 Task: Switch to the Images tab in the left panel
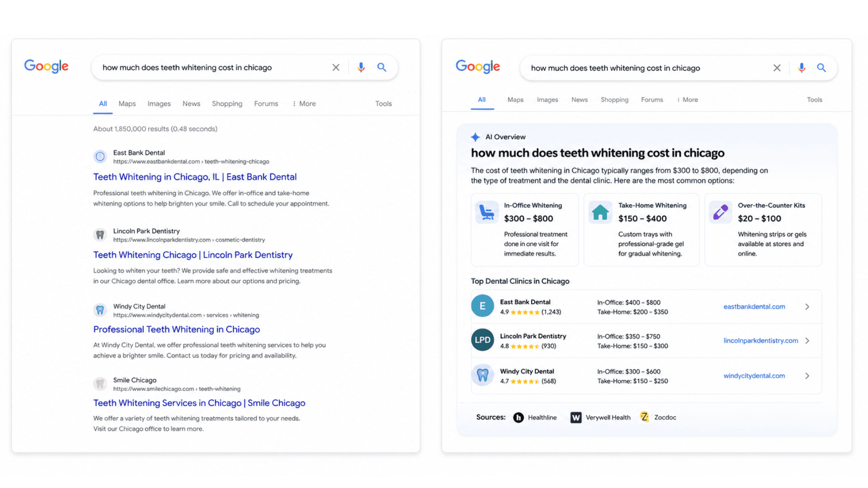pos(159,103)
